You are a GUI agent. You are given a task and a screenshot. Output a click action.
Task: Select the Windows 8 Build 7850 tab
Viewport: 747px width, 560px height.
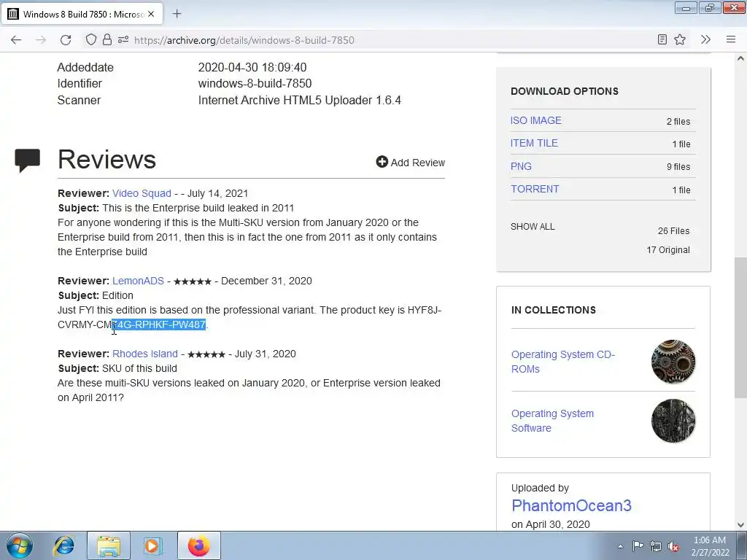click(x=82, y=14)
